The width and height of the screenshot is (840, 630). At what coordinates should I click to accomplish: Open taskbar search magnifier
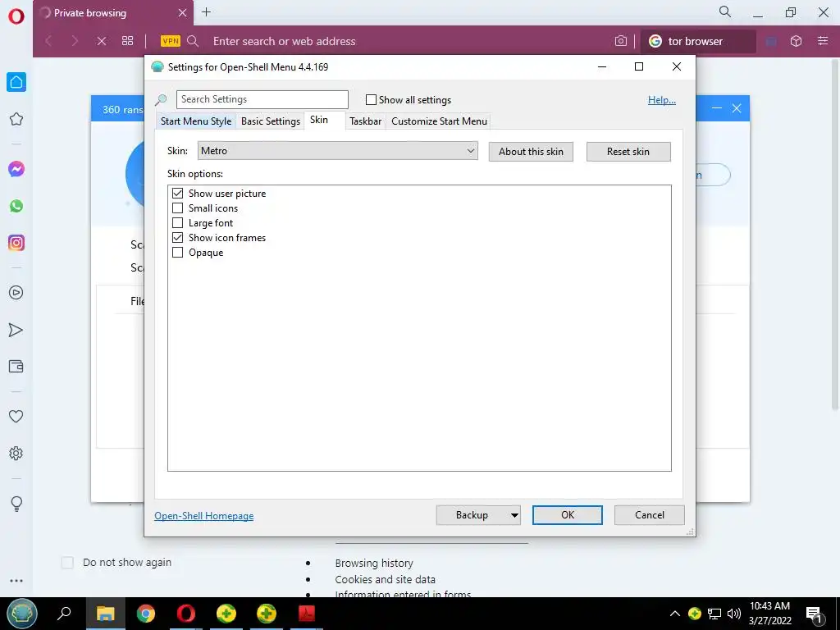click(64, 614)
